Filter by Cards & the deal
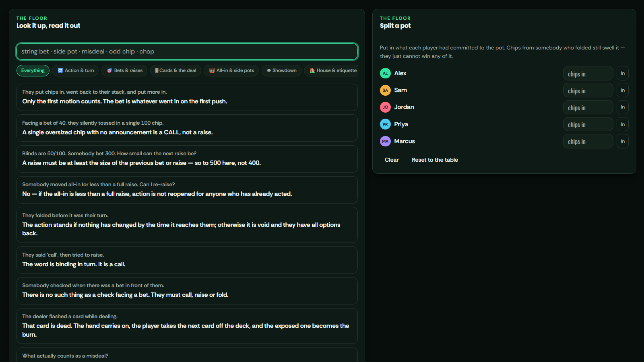The image size is (644, 362). tap(175, 70)
